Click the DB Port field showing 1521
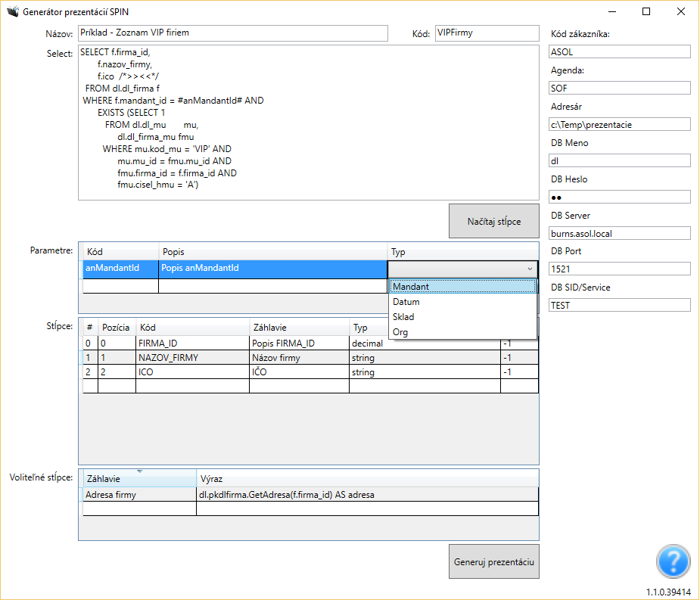700x600 pixels. 620,269
